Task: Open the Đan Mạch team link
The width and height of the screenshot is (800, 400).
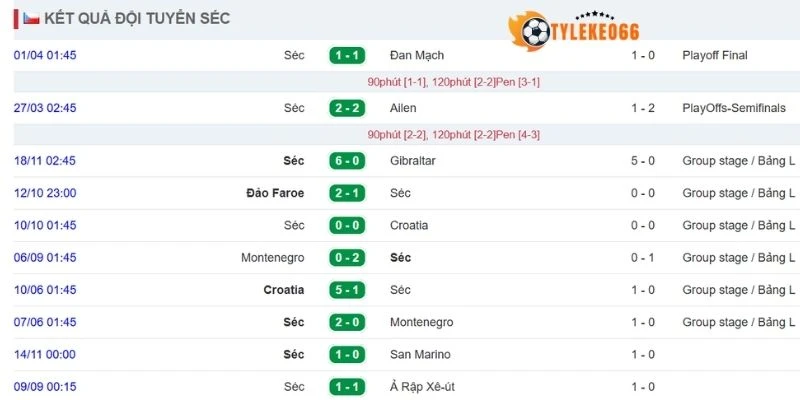Action: [417, 56]
